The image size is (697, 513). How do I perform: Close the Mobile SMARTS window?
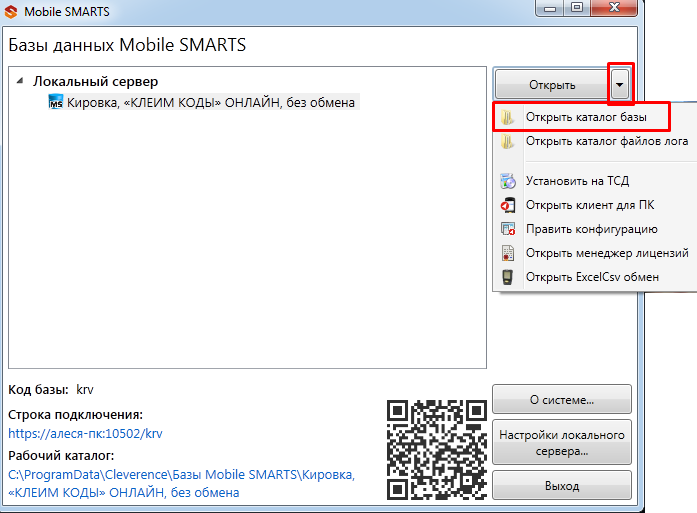click(x=614, y=8)
